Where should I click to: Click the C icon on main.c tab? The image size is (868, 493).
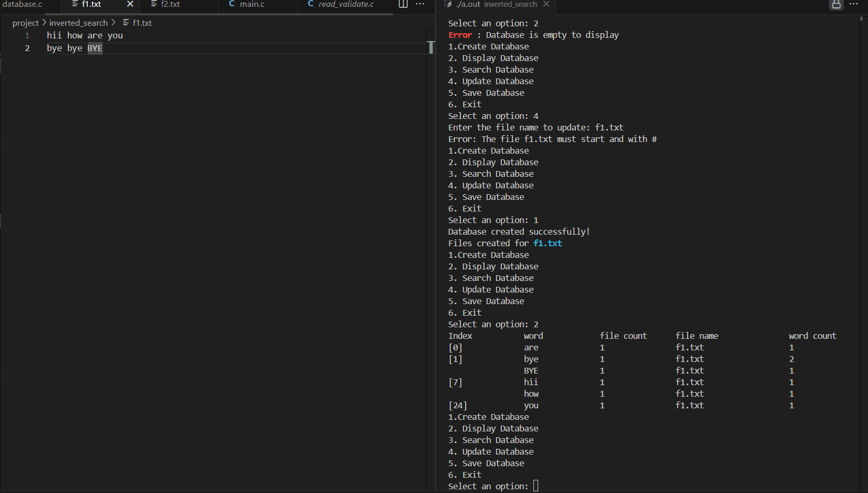231,4
